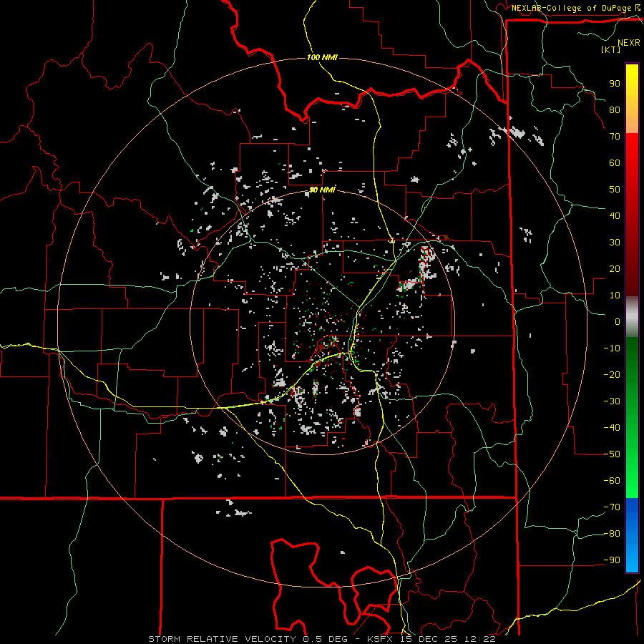Click the KT units label above the color bar
The height and width of the screenshot is (644, 644).
tap(611, 49)
